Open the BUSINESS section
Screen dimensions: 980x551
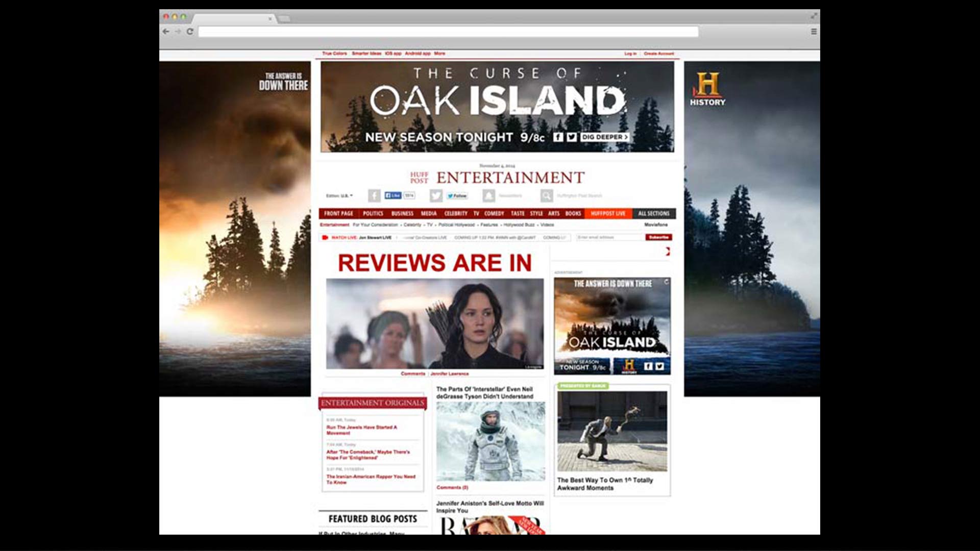point(402,214)
